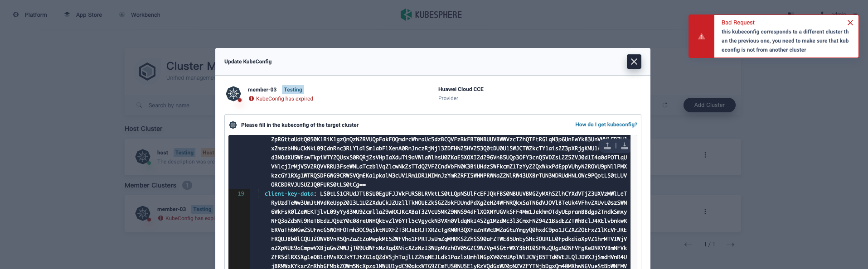This screenshot has height=269, width=868.
Task: Click the Testing tag on the host cluster row
Action: click(184, 153)
